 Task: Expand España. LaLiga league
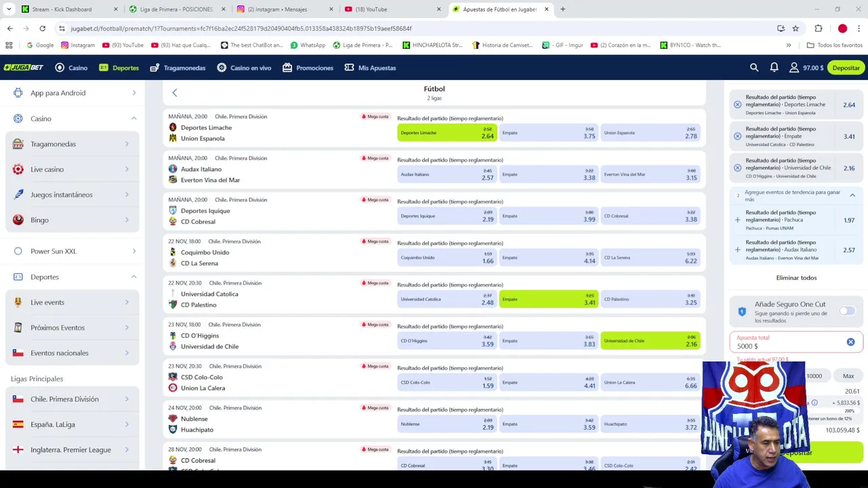127,424
